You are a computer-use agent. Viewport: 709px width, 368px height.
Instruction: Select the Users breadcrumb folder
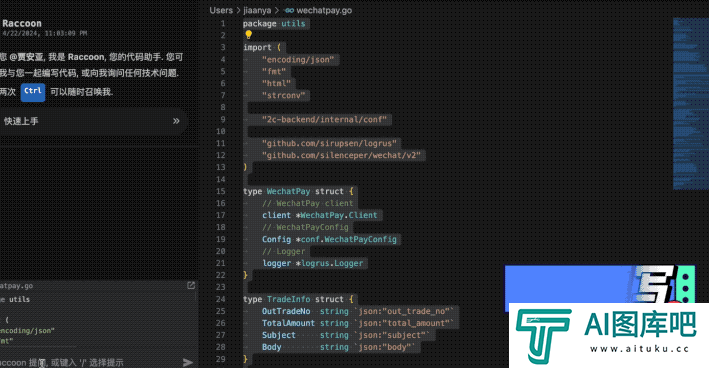pyautogui.click(x=221, y=10)
